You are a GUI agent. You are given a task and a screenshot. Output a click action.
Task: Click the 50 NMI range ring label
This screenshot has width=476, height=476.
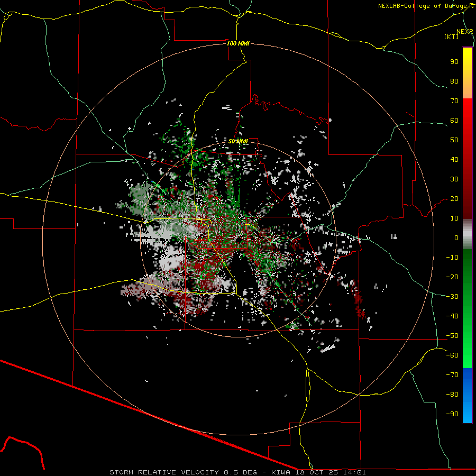[x=238, y=141]
